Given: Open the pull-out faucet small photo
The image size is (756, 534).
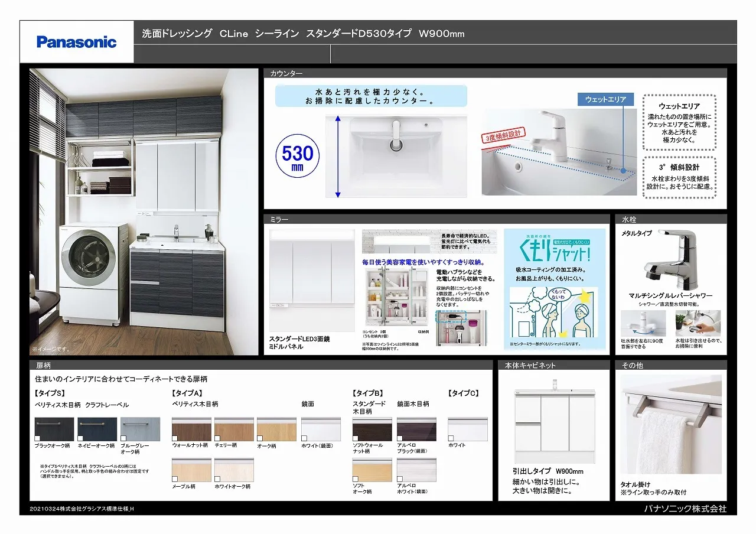Looking at the screenshot, I should 699,324.
